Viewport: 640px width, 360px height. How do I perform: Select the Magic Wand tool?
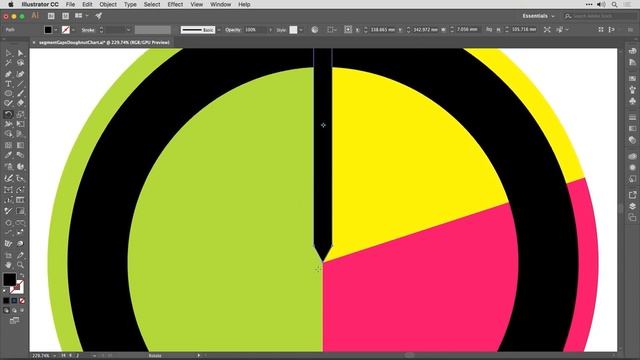coord(8,63)
